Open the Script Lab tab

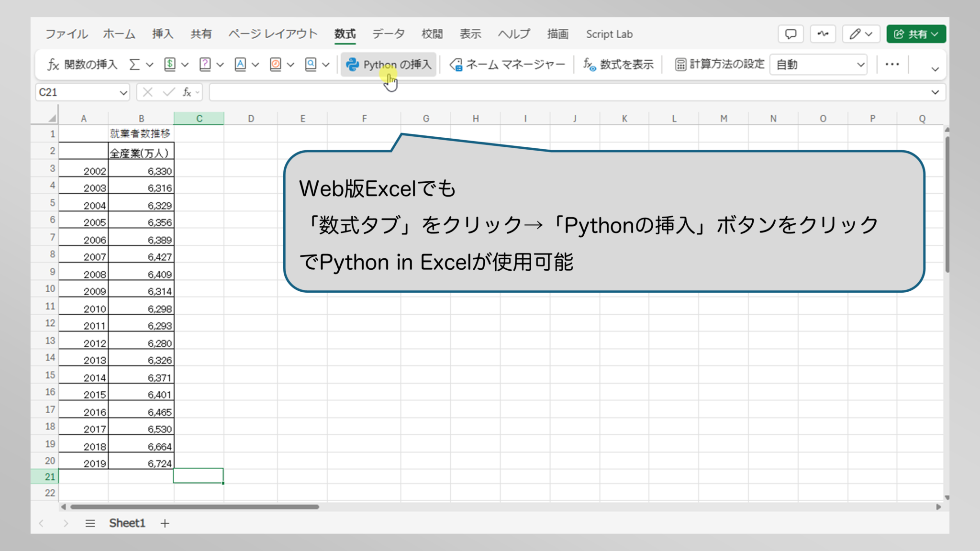(610, 33)
